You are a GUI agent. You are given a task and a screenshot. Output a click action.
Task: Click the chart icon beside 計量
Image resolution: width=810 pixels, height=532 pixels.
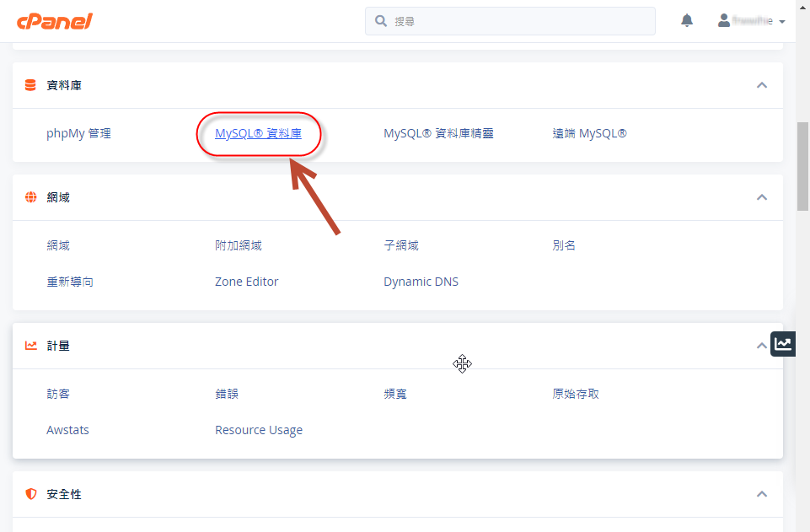[31, 346]
